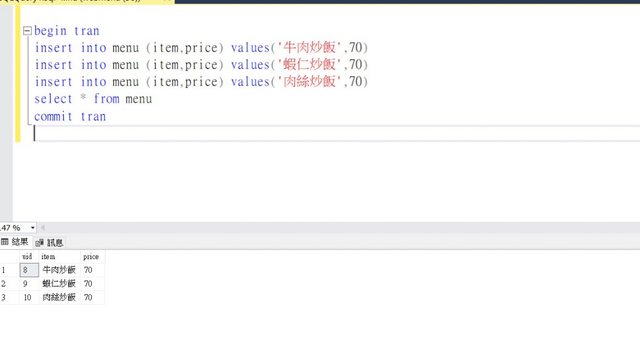Click the select * from menu line

[93, 99]
